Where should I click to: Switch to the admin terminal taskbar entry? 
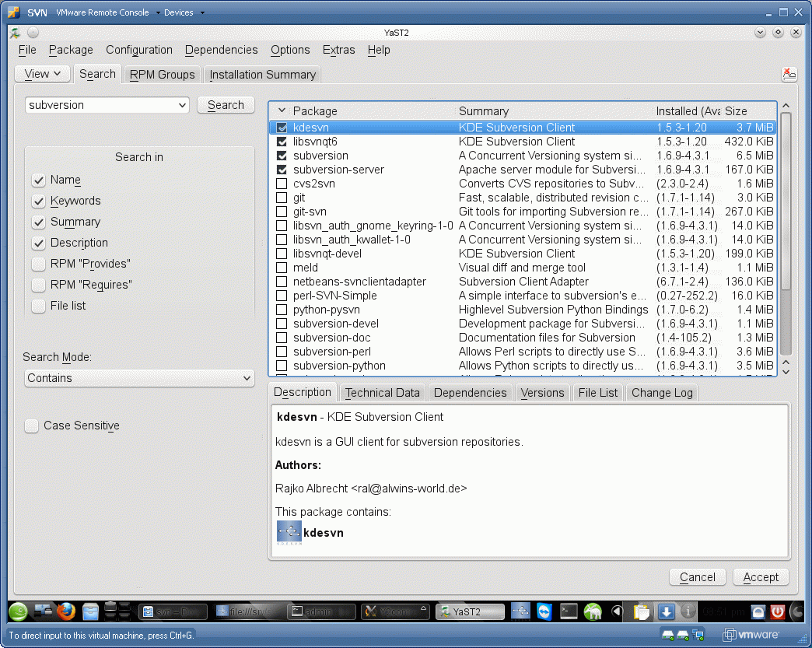pyautogui.click(x=321, y=611)
